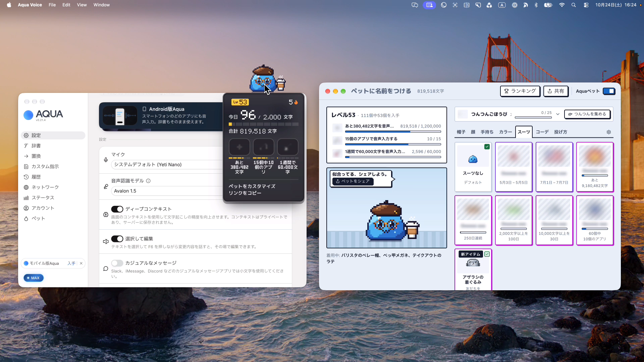Open the 設定 sidebar item
This screenshot has height=362, width=644.
[x=53, y=135]
